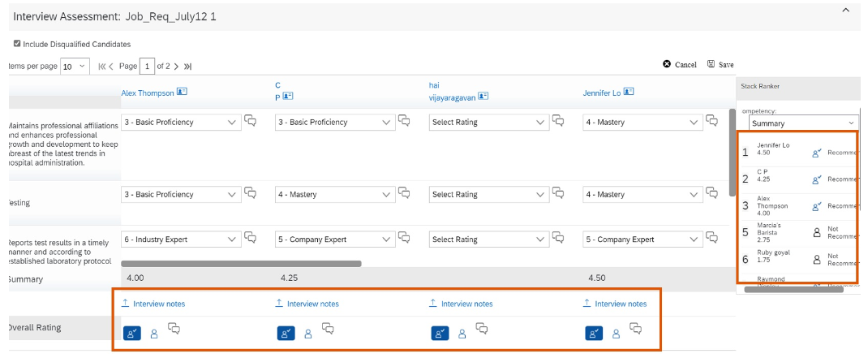Add comment on C P's Testing rating

pos(404,193)
